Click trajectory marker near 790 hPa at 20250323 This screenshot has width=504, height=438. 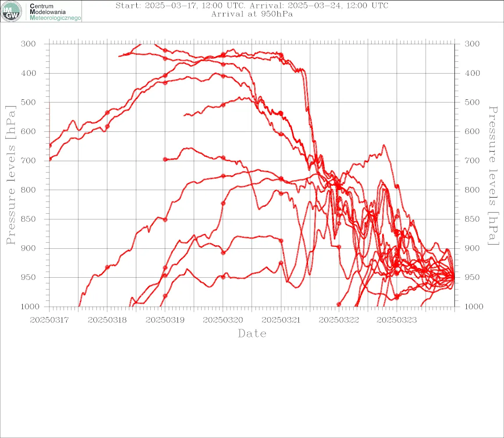pos(397,187)
